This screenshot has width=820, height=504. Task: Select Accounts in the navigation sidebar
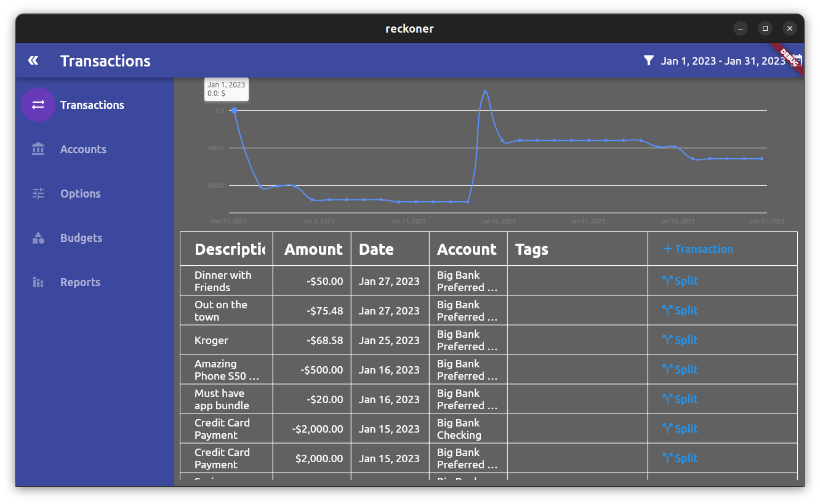83,149
